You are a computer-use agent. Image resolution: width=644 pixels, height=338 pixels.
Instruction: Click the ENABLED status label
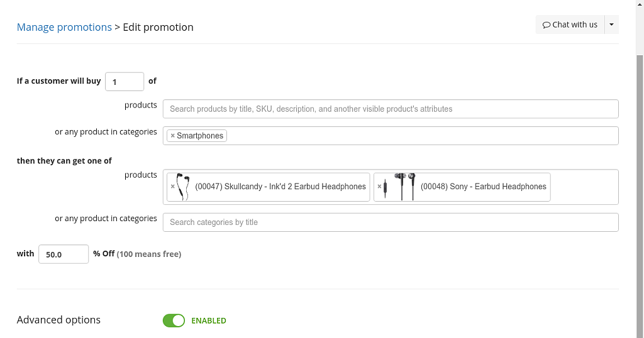[209, 321]
